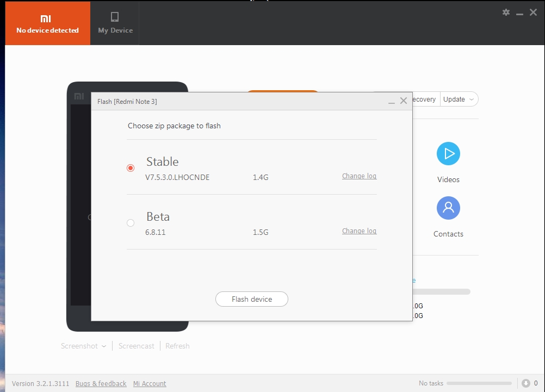Click the Beta version 6.8.11 text
The height and width of the screenshot is (392, 545).
coord(156,232)
